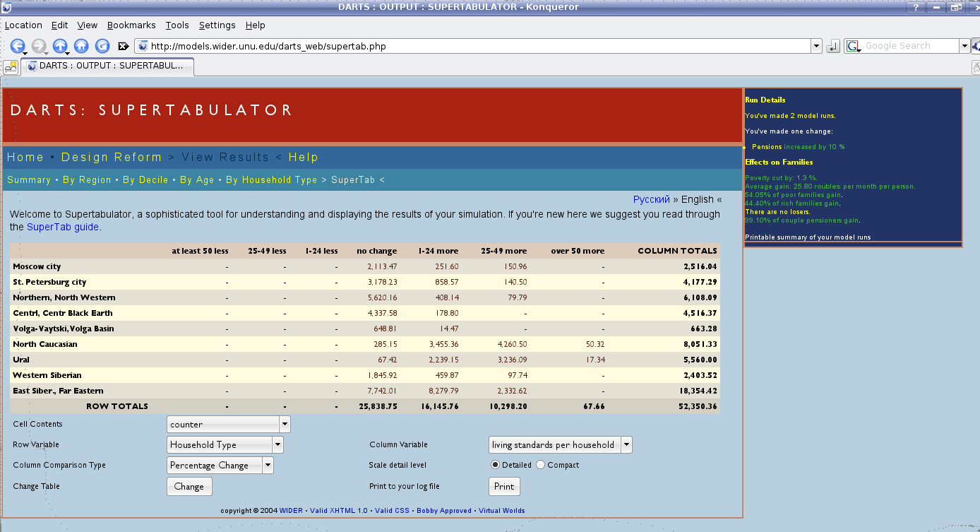Open a new tab with the tab icon

pos(11,67)
